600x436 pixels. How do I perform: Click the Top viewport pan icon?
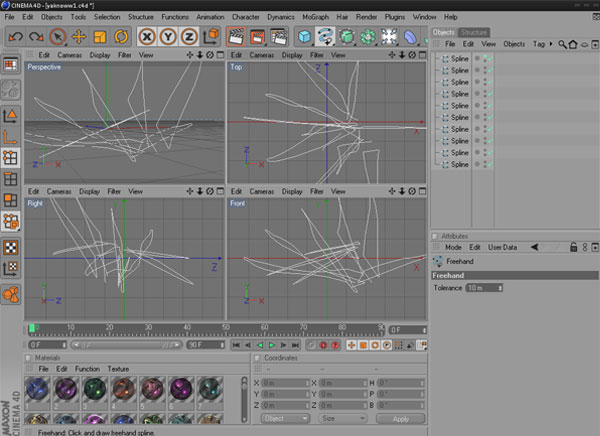pyautogui.click(x=391, y=55)
